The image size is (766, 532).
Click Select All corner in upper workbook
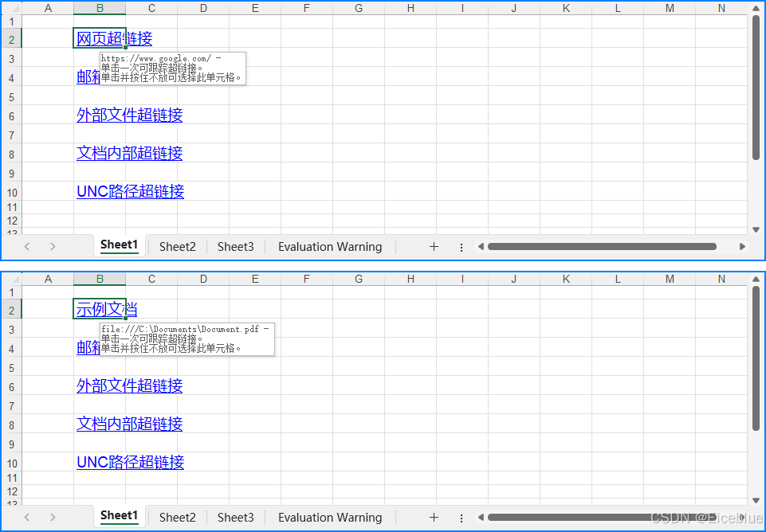(x=12, y=8)
